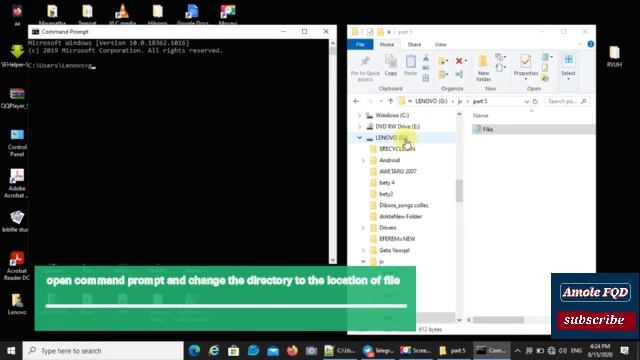Image resolution: width=640 pixels, height=360 pixels.
Task: Click the History icon in Open group
Action: coord(545,78)
